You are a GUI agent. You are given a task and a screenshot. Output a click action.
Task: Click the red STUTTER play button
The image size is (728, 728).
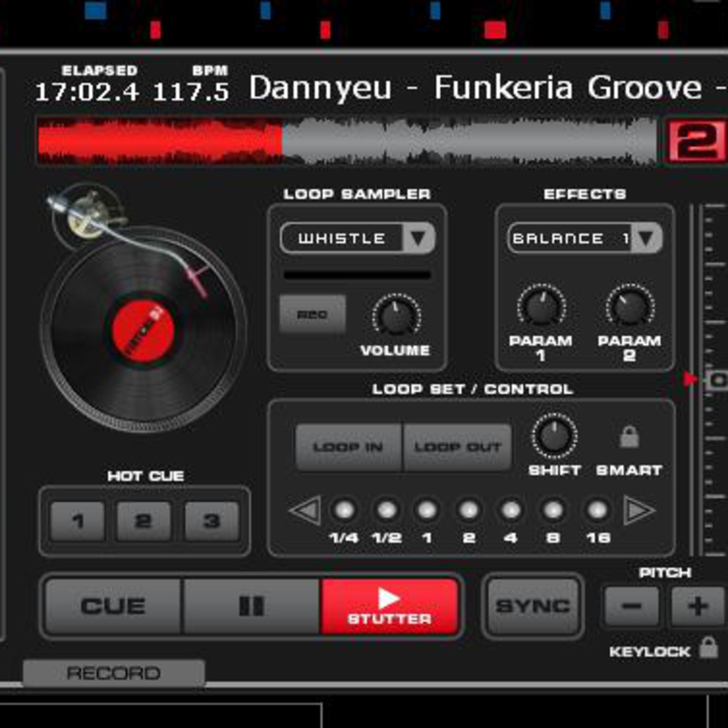(x=389, y=606)
